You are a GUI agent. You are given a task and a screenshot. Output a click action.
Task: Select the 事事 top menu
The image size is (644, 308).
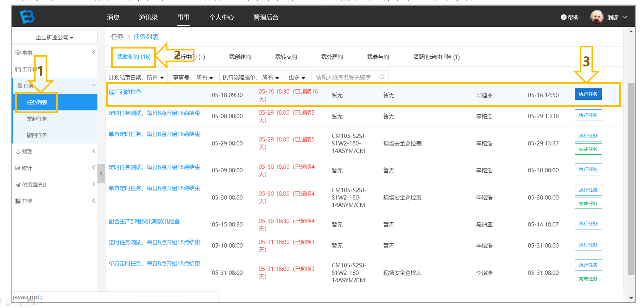(x=183, y=17)
